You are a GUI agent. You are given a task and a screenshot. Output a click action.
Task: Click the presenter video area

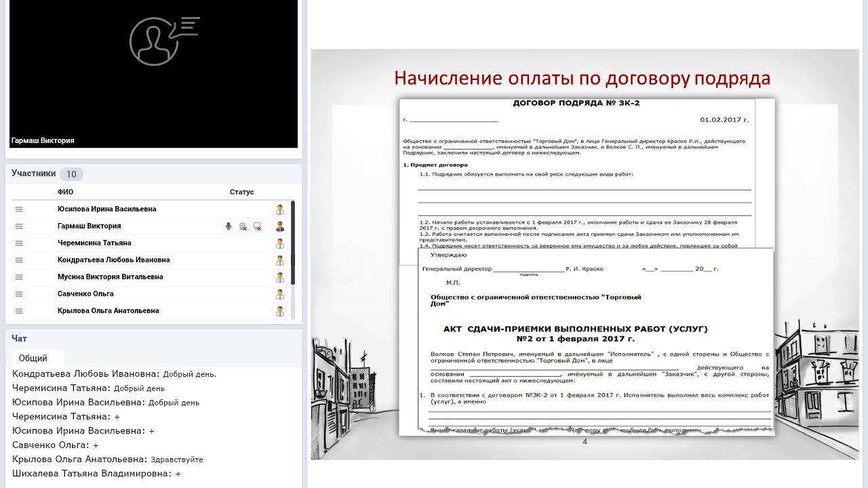point(153,74)
